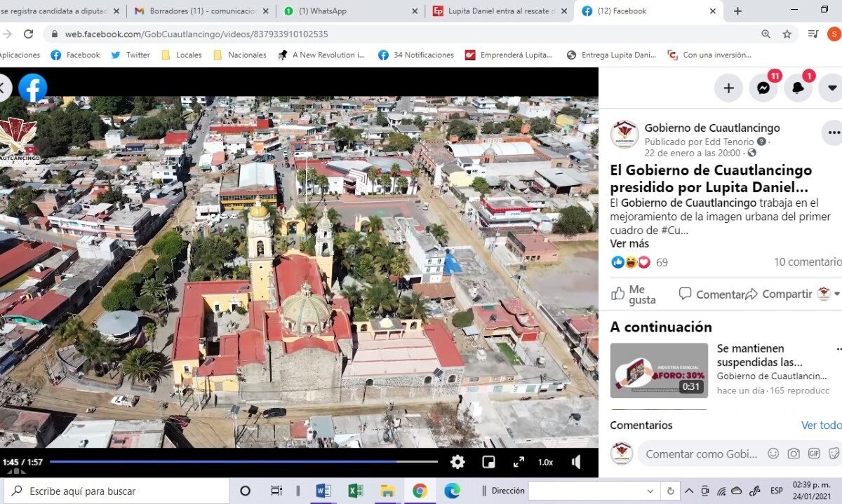This screenshot has height=504, width=842.
Task: Open the Nacionales bookmarks folder
Action: 239,55
